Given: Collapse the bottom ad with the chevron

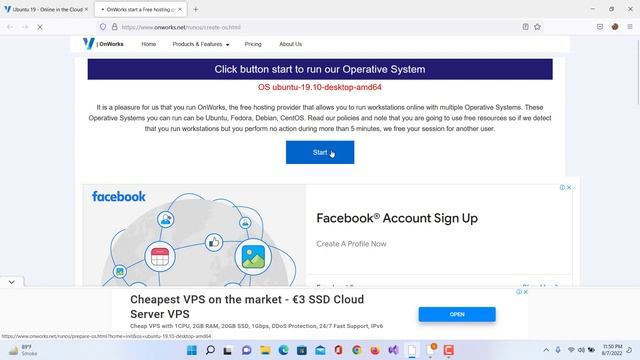Looking at the screenshot, I should click(11, 282).
